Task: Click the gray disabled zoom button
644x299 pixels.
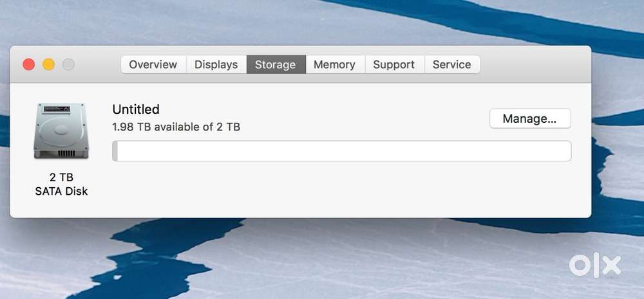Action: (68, 64)
